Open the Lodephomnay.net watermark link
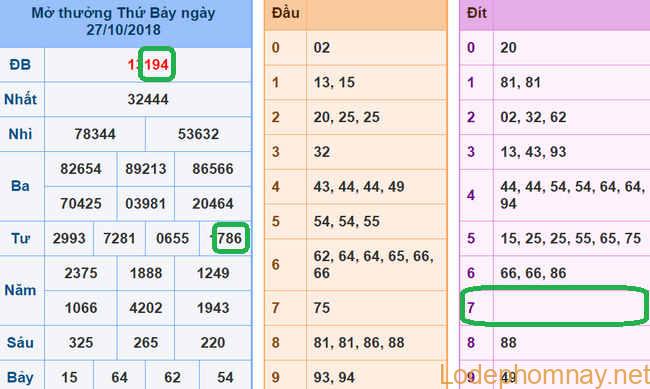 (x=545, y=375)
